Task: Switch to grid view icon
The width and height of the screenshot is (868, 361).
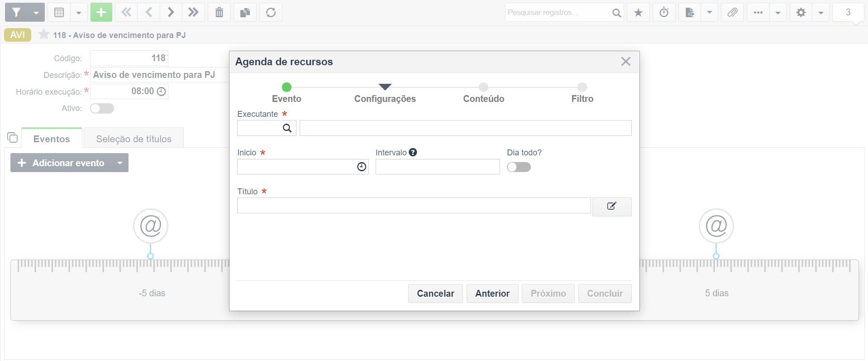Action: [59, 12]
